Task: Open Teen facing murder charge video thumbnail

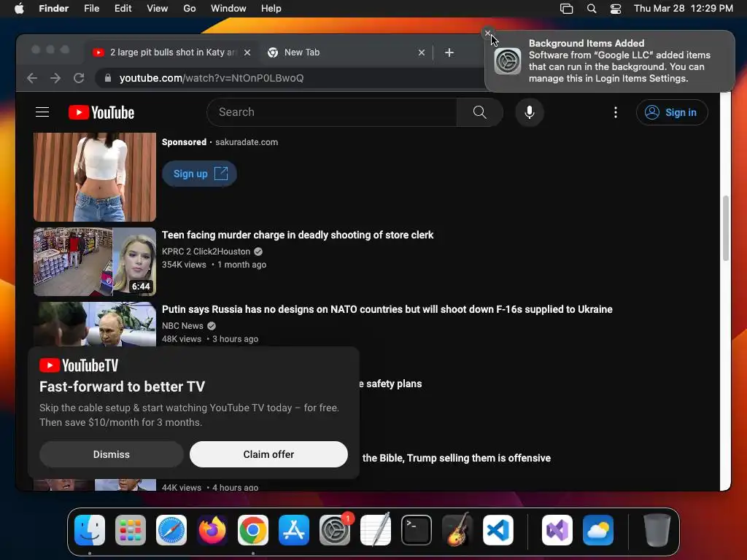Action: (x=95, y=262)
